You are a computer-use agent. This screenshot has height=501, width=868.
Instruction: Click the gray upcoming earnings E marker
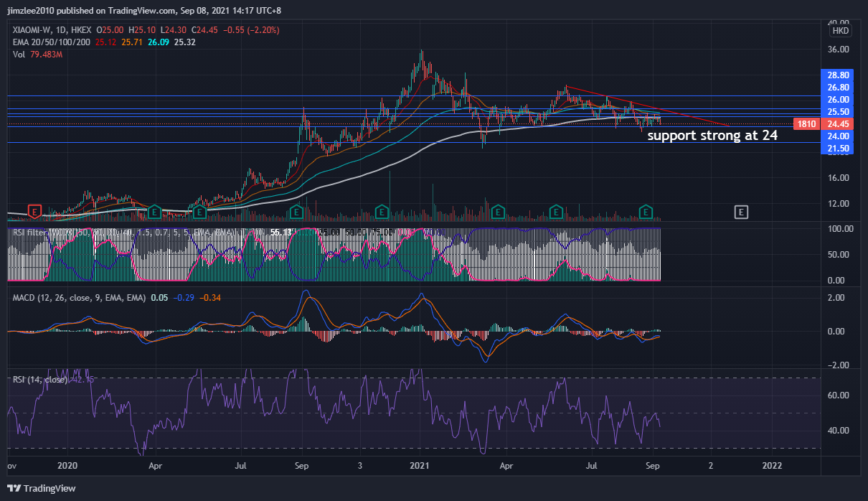click(x=741, y=212)
